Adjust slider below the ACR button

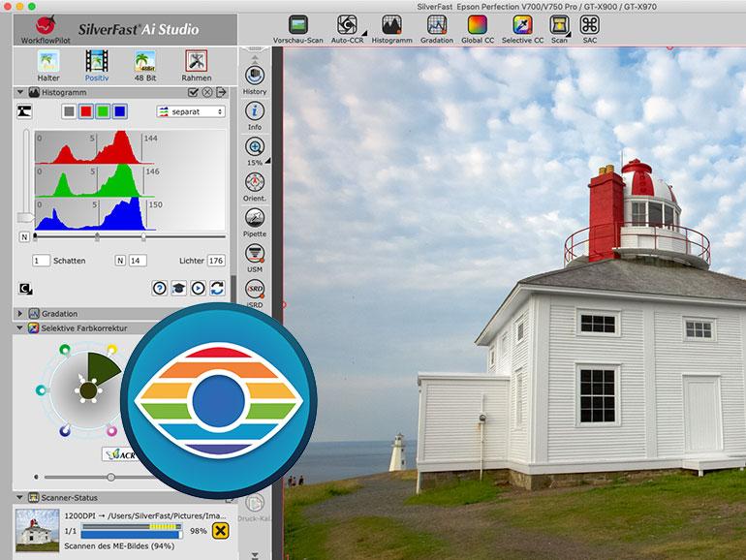[110, 477]
